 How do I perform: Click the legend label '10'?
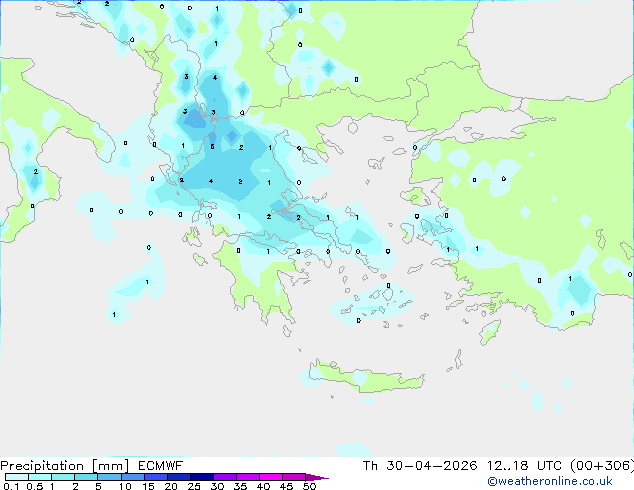click(125, 486)
